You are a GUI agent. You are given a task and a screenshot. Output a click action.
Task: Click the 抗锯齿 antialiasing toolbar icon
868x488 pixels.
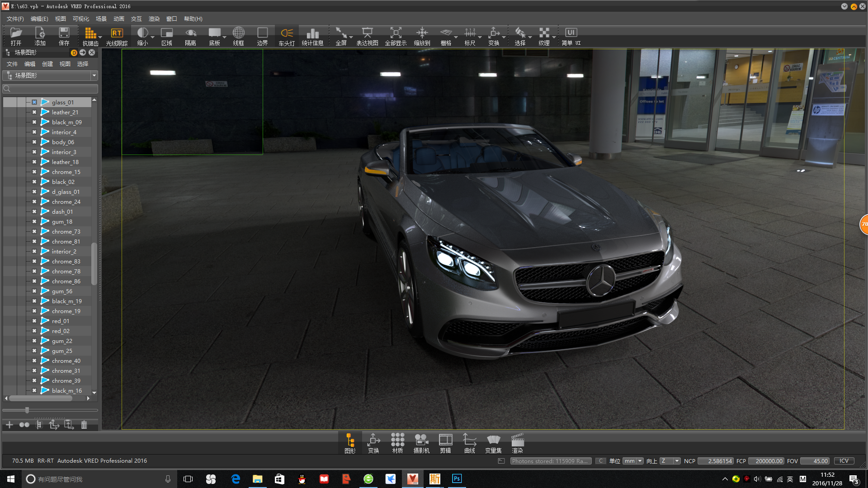90,33
